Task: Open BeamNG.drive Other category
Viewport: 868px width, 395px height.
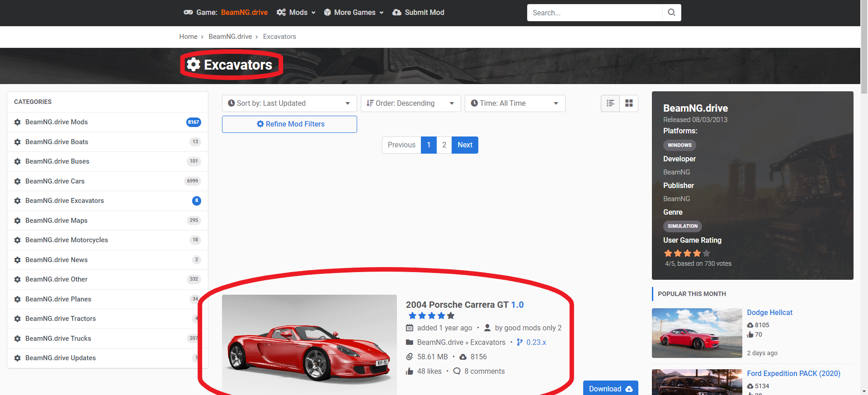Action: (x=108, y=279)
